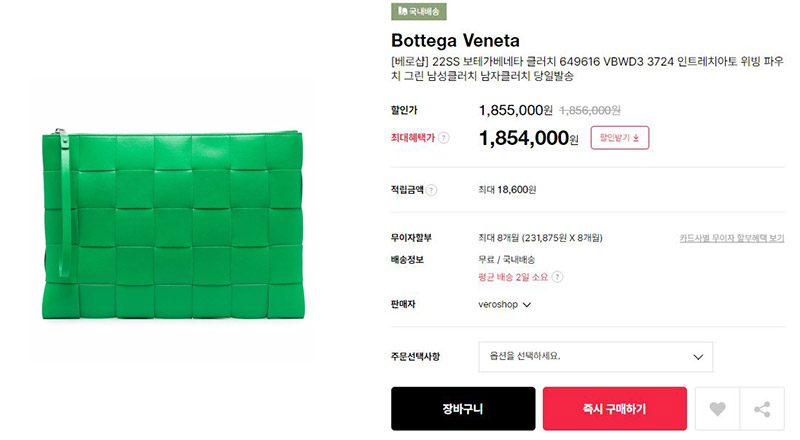Open help icon next to 최대혜택가
The height and width of the screenshot is (440, 800).
pyautogui.click(x=444, y=138)
